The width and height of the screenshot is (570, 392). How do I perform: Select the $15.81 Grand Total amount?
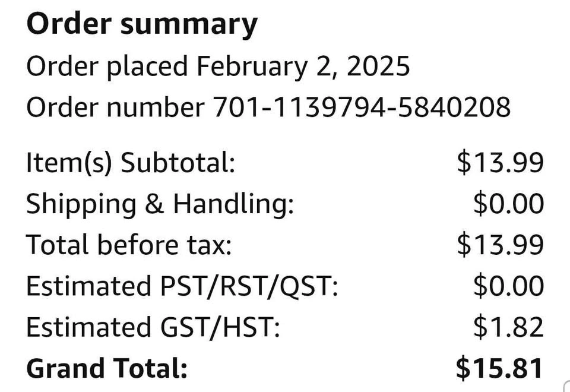click(499, 368)
